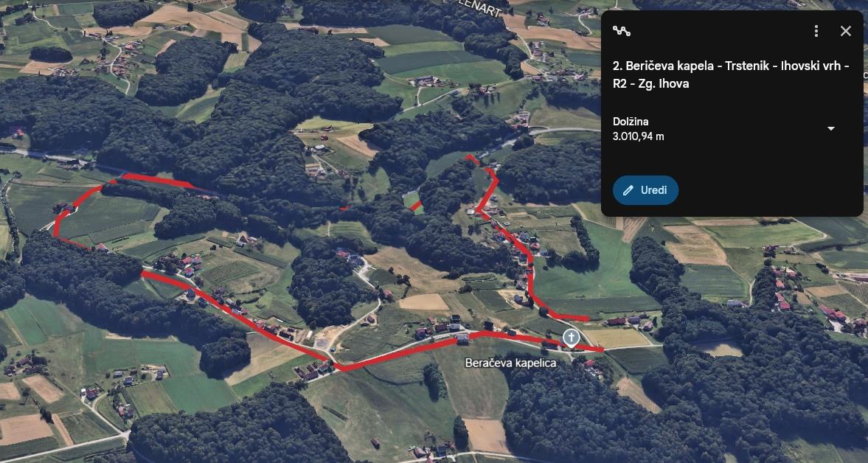The image size is (868, 463).
Task: Click the Uredi edit button
Action: tap(645, 190)
